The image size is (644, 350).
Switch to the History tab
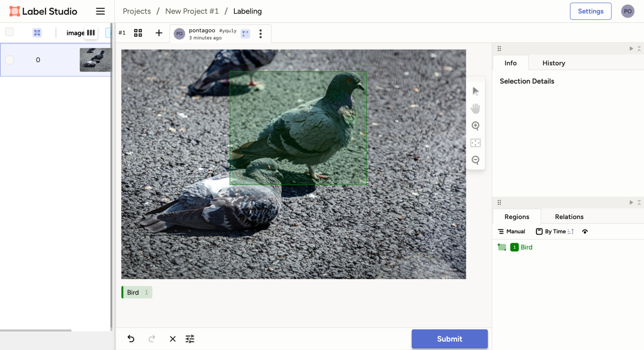point(553,63)
